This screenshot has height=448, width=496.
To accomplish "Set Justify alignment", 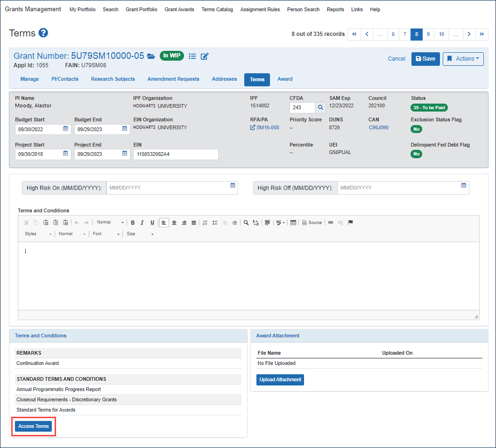I will click(x=194, y=223).
